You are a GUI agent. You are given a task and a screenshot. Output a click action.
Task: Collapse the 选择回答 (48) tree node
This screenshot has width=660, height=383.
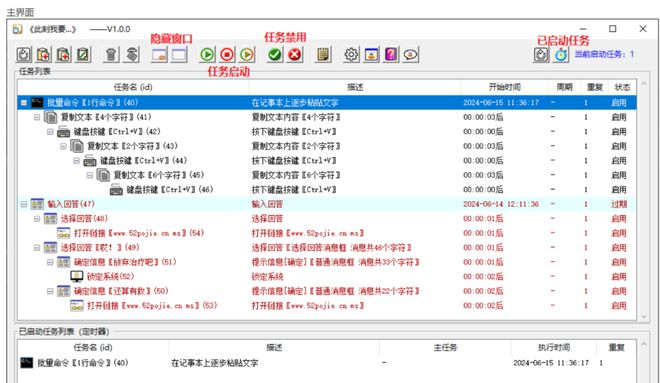[37, 219]
